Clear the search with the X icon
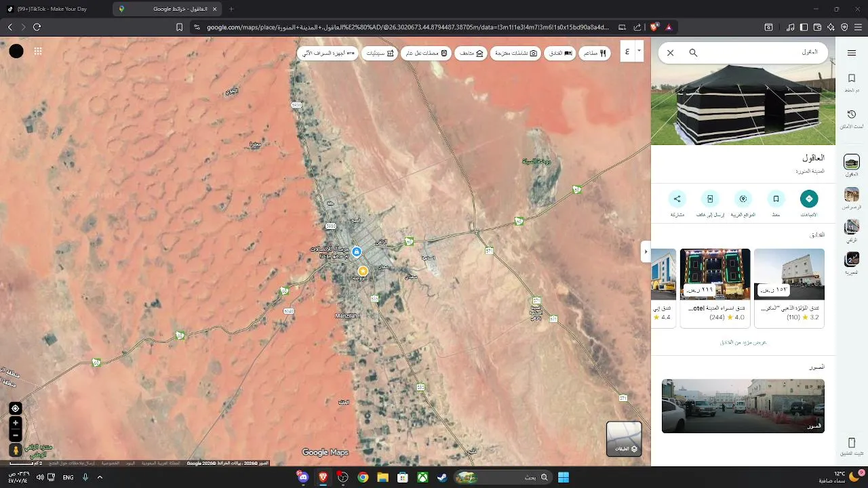 (x=670, y=53)
